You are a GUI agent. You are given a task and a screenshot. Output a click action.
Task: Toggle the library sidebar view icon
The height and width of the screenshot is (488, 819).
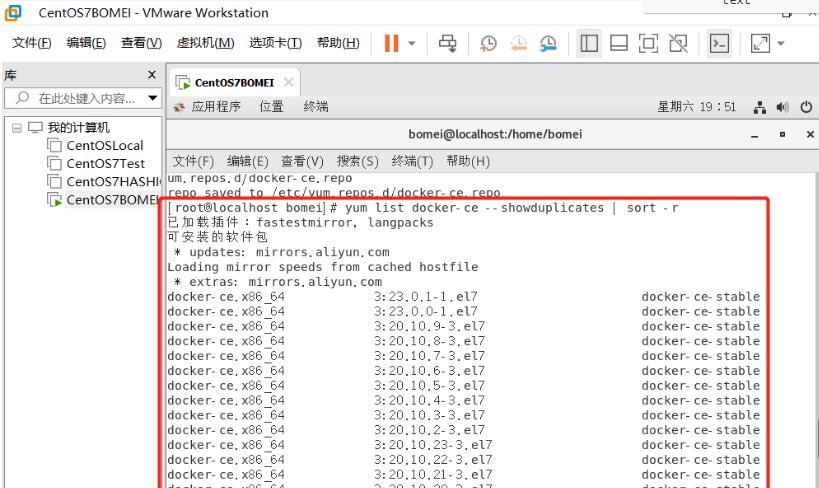point(589,43)
